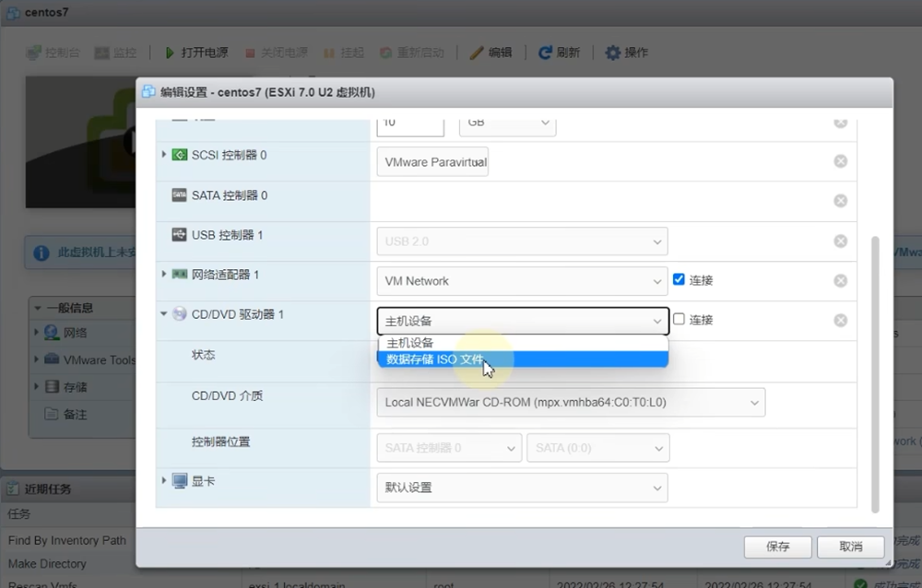The height and width of the screenshot is (588, 922).
Task: Click the Find By Inventory Path task
Action: coord(67,540)
